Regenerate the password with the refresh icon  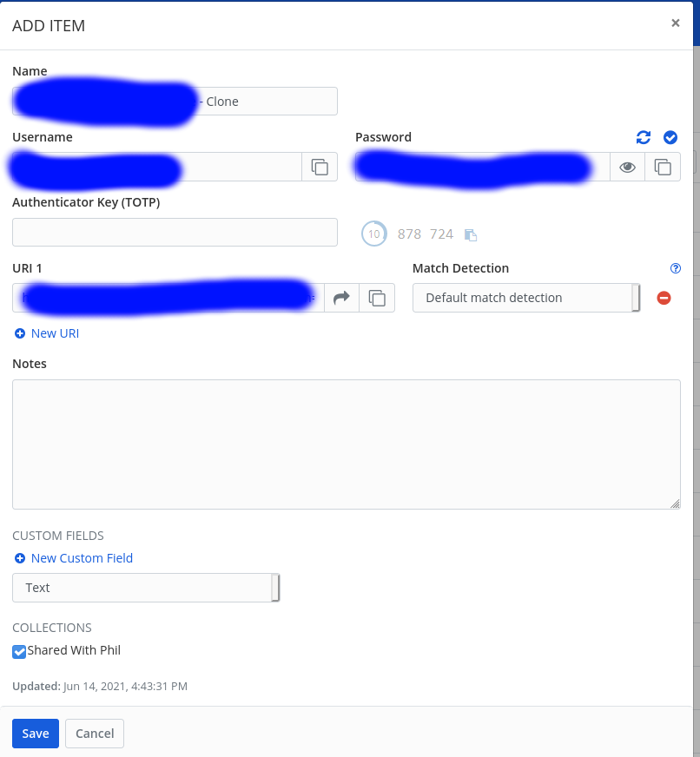[643, 137]
